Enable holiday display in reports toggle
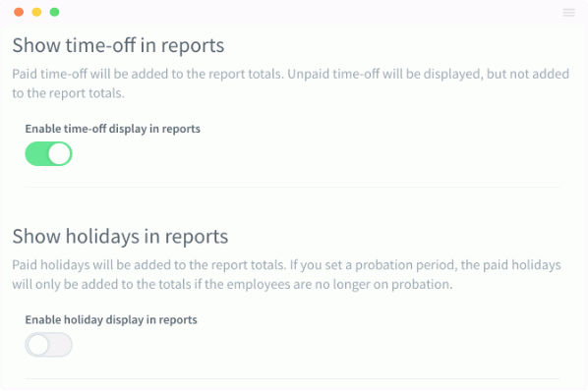This screenshot has height=391, width=588. tap(48, 345)
